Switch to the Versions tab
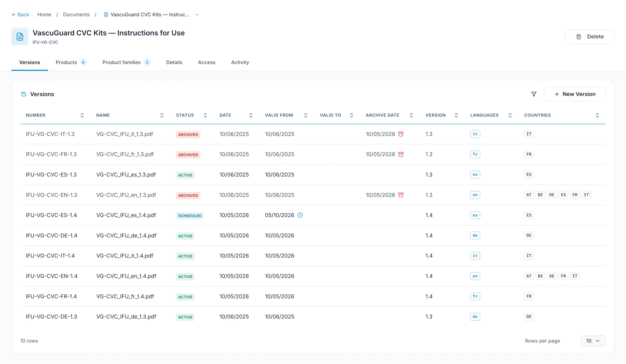This screenshot has height=364, width=626. (x=30, y=62)
